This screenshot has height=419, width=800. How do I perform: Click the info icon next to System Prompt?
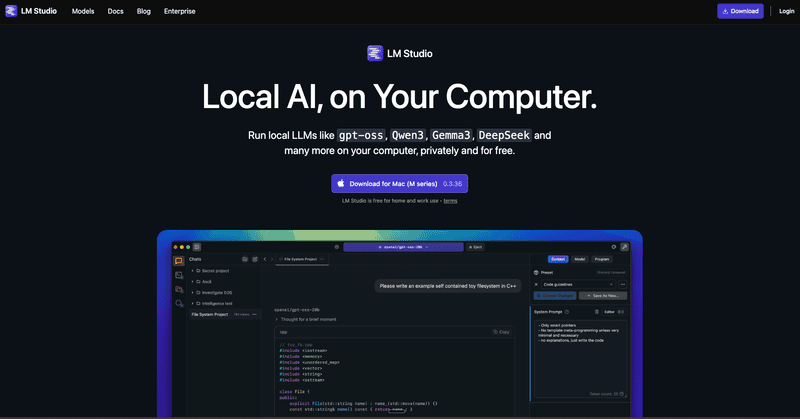[567, 312]
